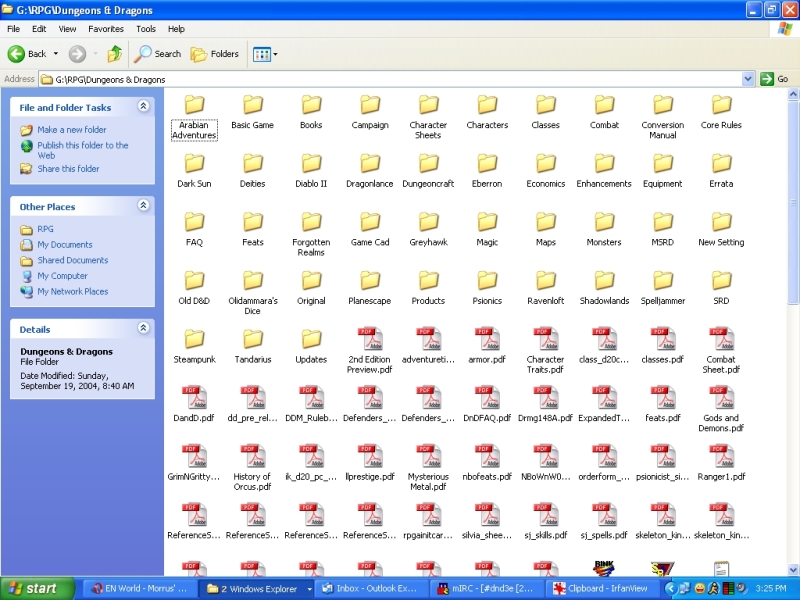This screenshot has height=600, width=800.
Task: Click Share this folder
Action: point(68,168)
